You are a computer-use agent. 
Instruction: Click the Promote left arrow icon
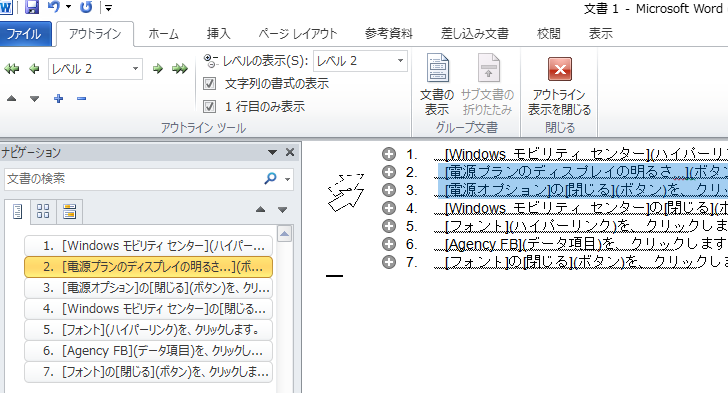(34, 69)
